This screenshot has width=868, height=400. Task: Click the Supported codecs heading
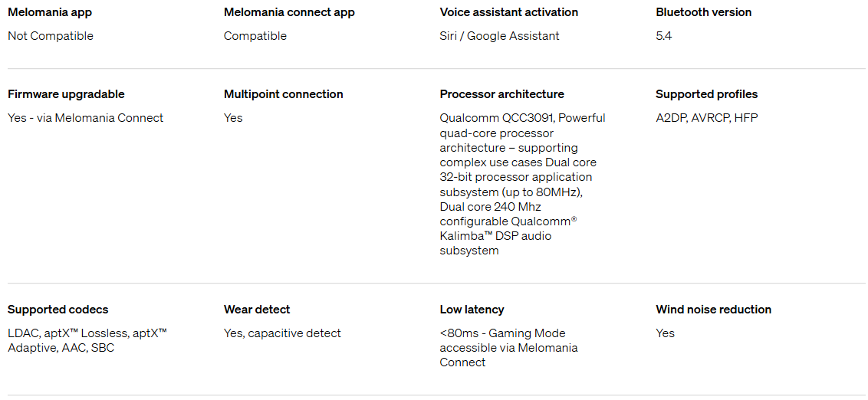[x=58, y=310]
